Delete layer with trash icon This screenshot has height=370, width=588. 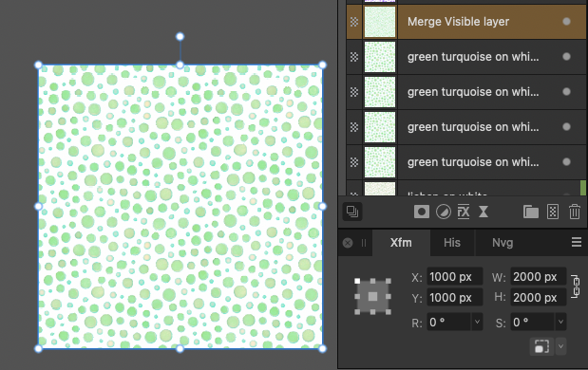click(575, 212)
